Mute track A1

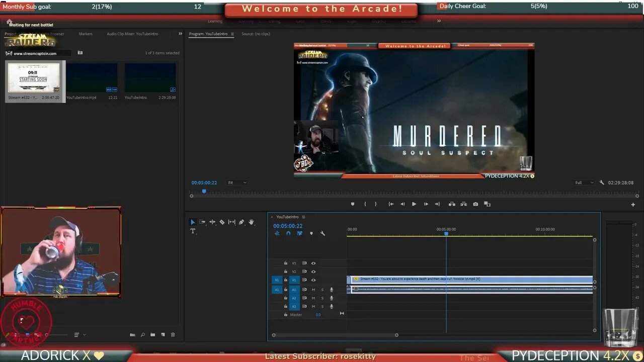coord(313,290)
